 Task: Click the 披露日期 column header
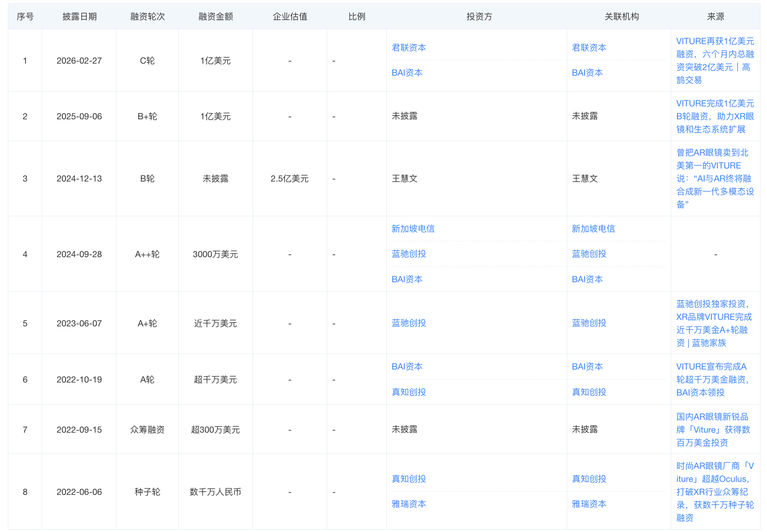click(79, 16)
